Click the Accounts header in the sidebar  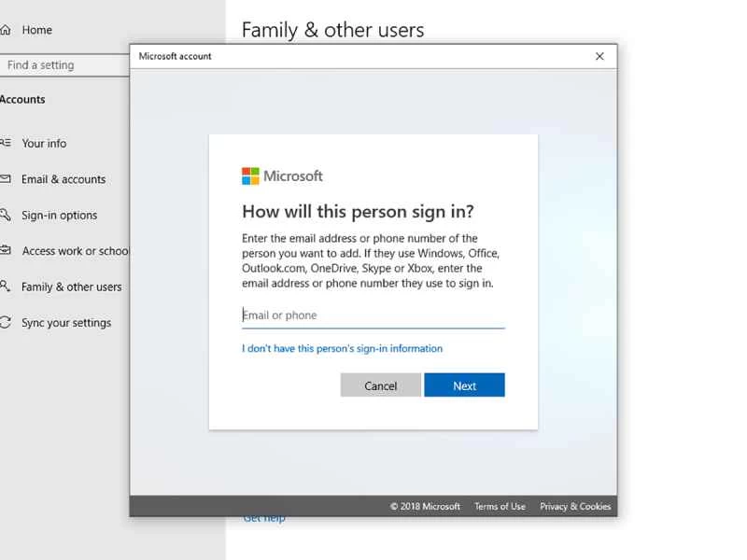tap(25, 99)
